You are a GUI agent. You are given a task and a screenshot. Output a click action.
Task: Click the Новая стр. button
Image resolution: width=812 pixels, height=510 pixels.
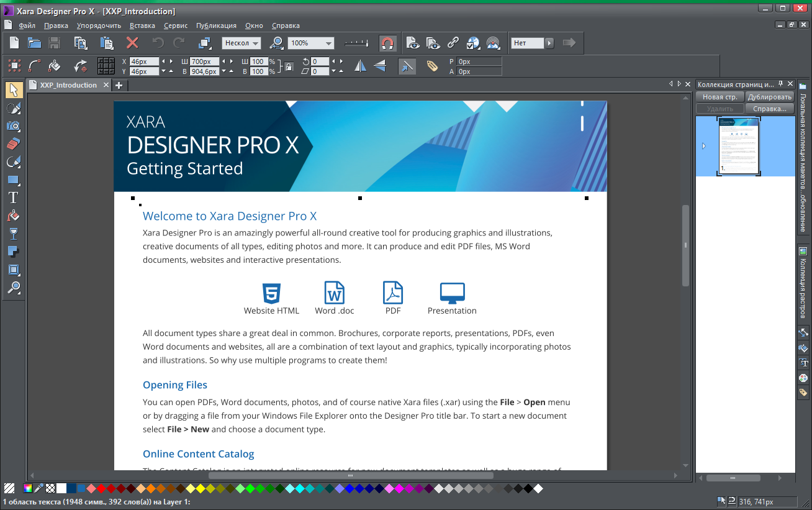pyautogui.click(x=719, y=97)
